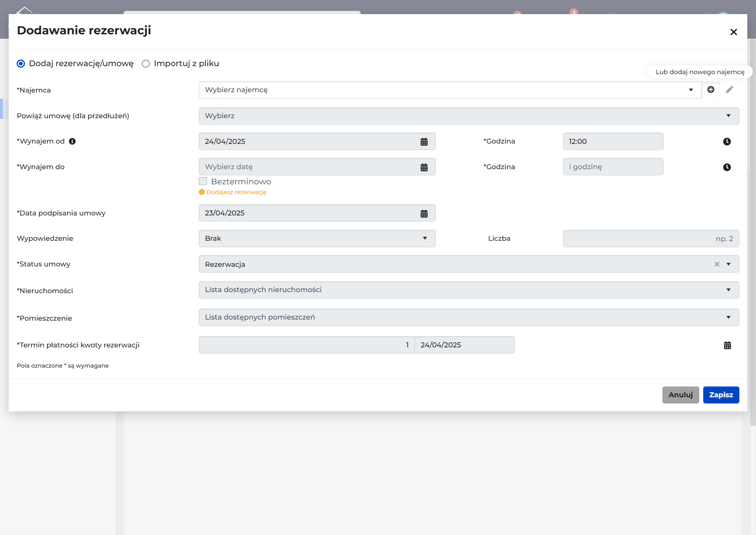This screenshot has width=756, height=535.
Task: Click the payment days field showing 1
Action: pos(306,345)
